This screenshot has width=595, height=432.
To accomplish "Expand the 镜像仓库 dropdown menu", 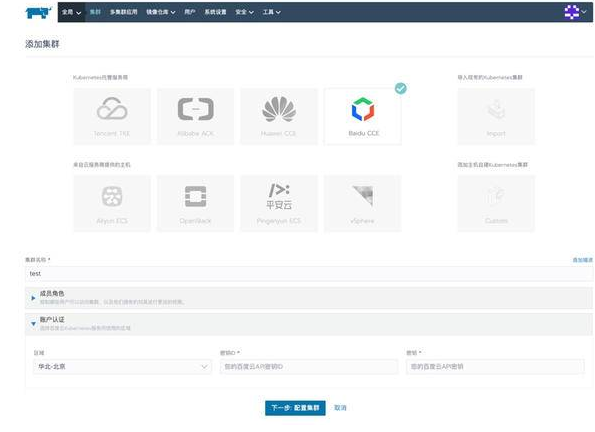I will point(161,12).
